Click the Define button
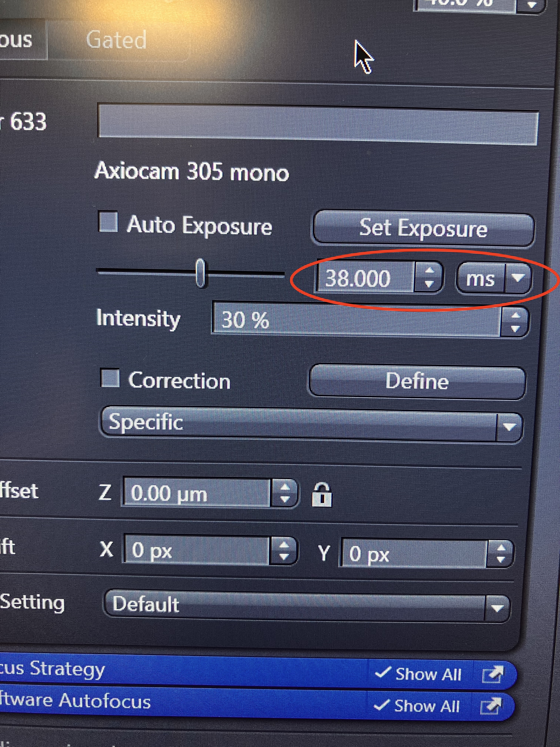Image resolution: width=560 pixels, height=747 pixels. coord(417,381)
